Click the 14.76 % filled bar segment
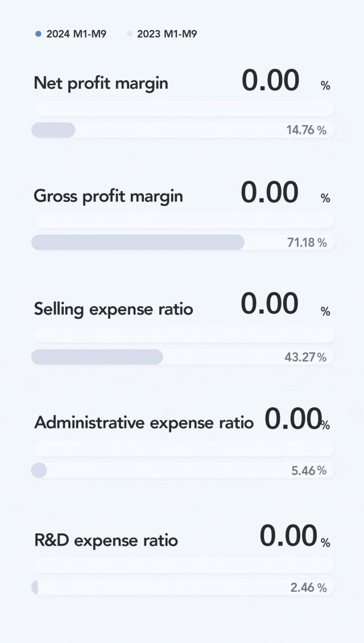The image size is (364, 643). (53, 130)
